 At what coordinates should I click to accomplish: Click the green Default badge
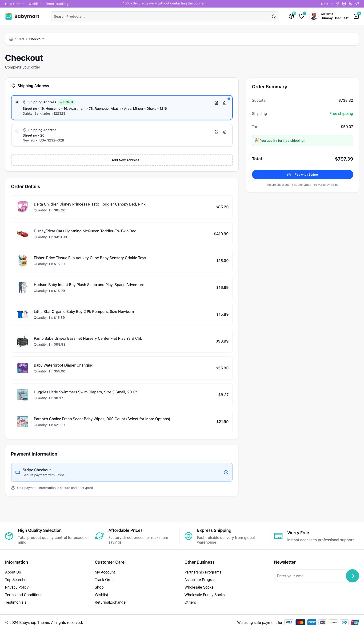(x=67, y=102)
